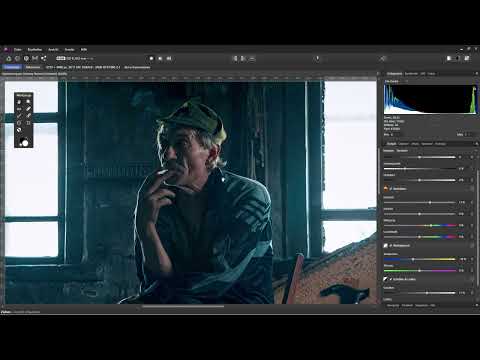Open the Farbton tab
Image resolution: width=480 pixels, height=360 pixels.
coord(427,144)
